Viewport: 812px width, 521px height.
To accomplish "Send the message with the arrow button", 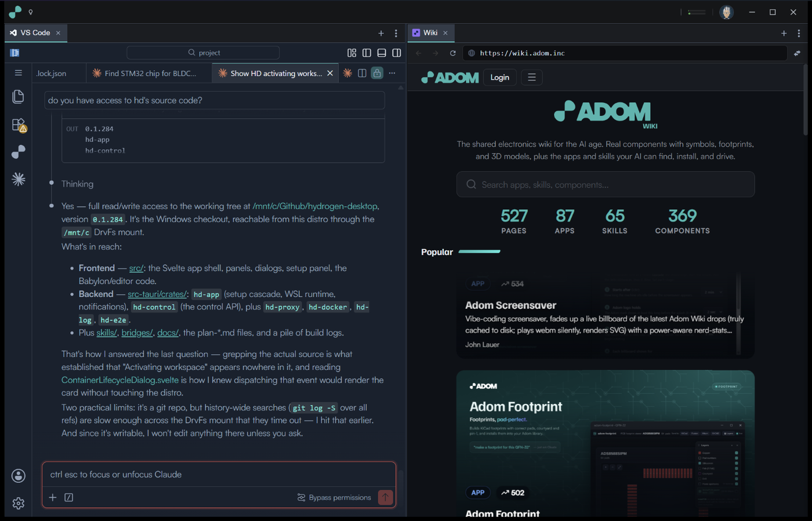I will pos(385,497).
